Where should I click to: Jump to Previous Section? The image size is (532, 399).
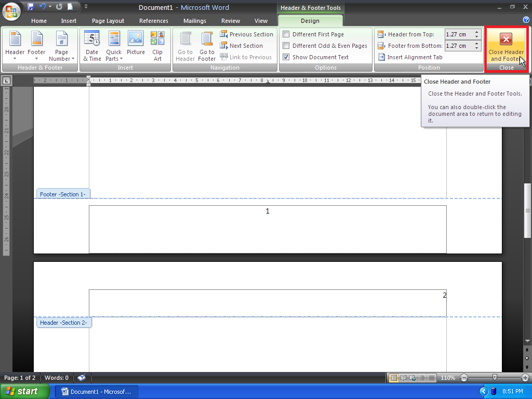click(x=246, y=34)
